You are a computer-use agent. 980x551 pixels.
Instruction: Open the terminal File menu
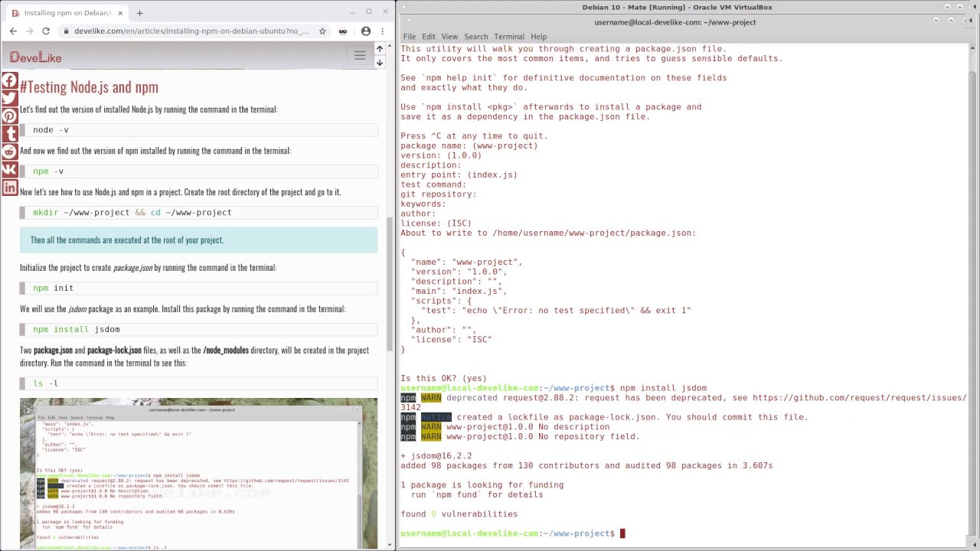pos(410,37)
